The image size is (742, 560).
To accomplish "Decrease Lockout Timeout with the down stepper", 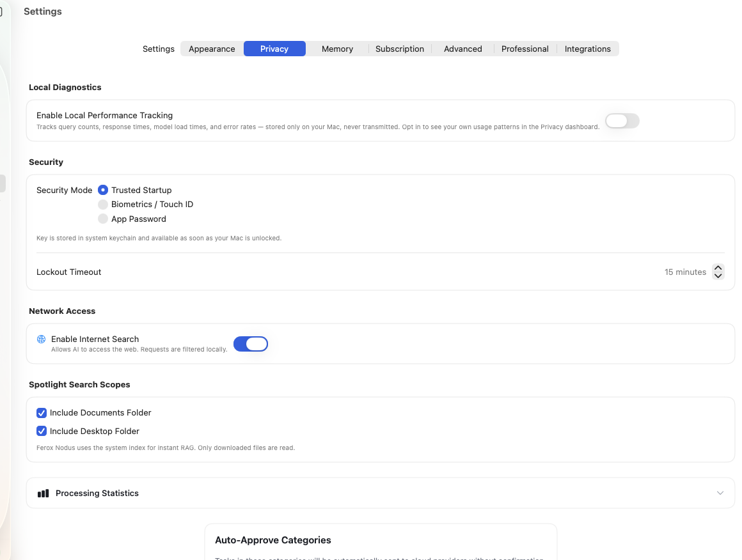I will point(718,276).
